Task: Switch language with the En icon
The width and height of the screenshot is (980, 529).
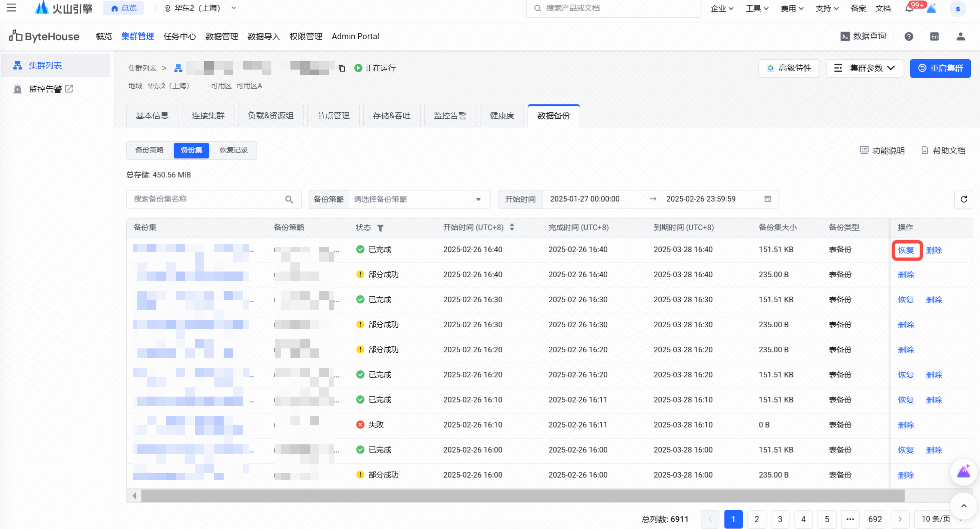Action: point(934,36)
